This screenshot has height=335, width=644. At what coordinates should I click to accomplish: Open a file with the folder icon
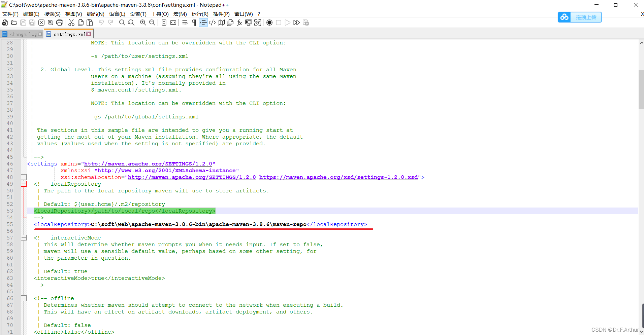click(14, 23)
